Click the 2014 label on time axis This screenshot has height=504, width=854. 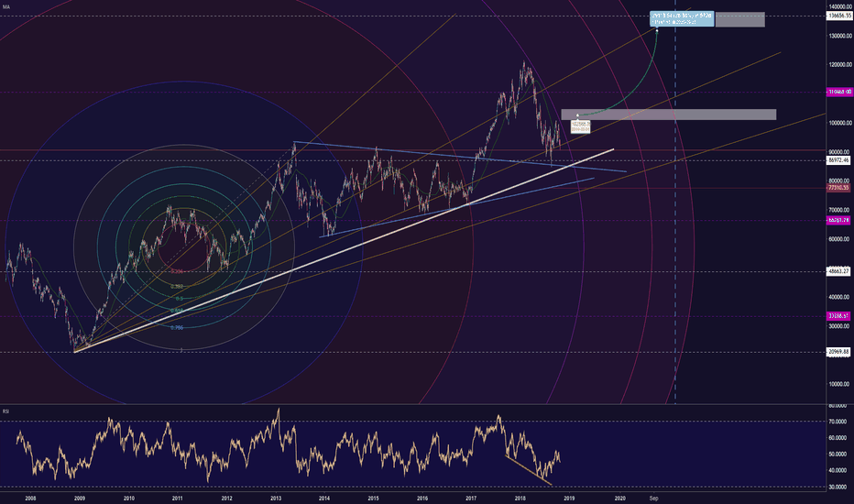point(324,498)
